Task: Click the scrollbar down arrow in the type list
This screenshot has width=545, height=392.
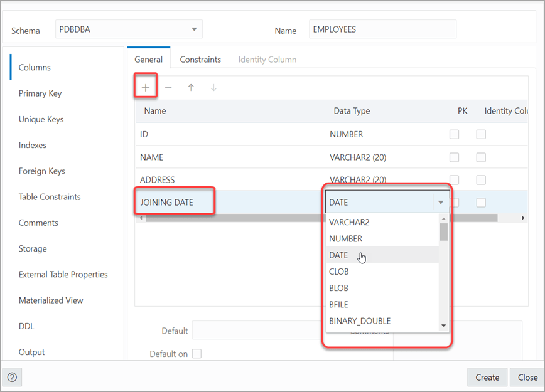Action: [x=444, y=326]
